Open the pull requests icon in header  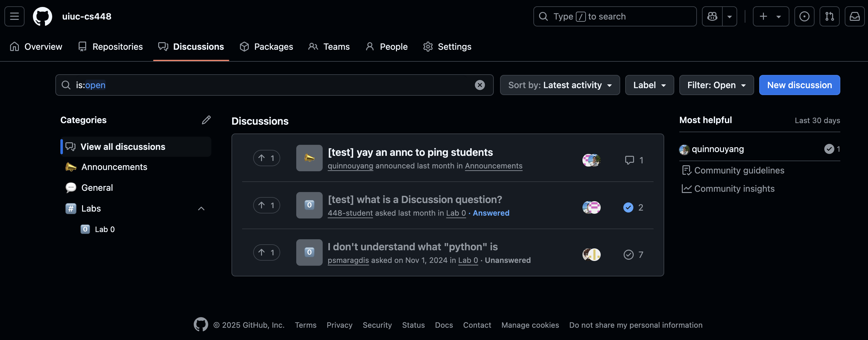tap(829, 16)
